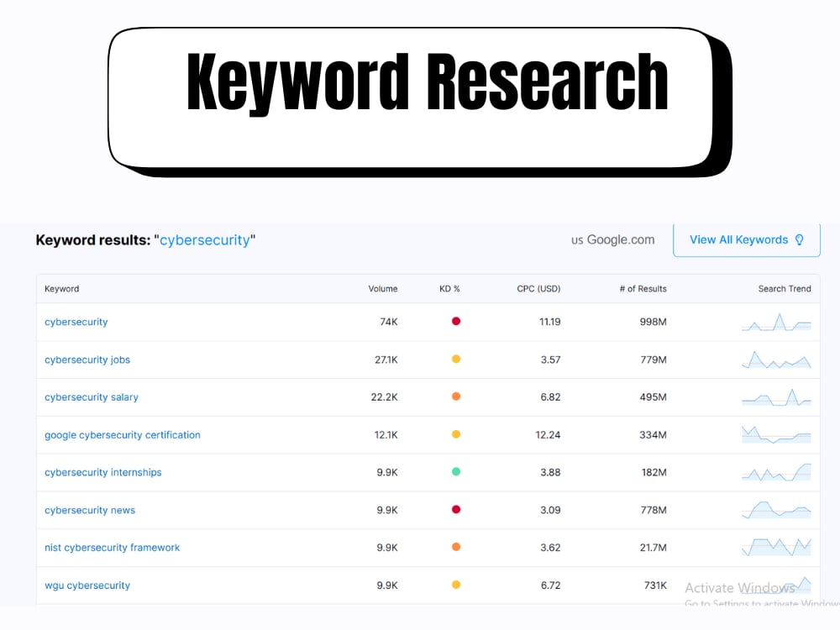
Task: Click the 74K volume value
Action: click(x=388, y=322)
